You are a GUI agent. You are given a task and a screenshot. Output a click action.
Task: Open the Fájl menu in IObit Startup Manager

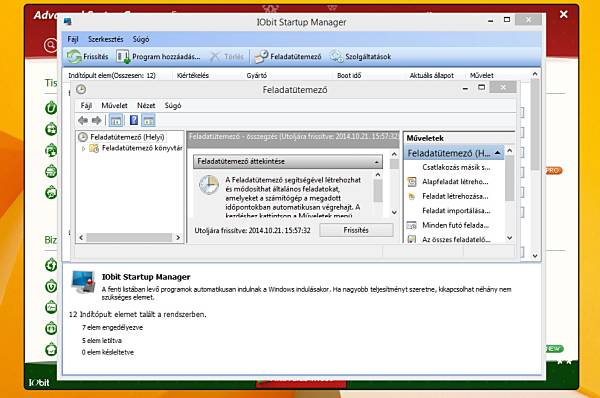coord(73,39)
